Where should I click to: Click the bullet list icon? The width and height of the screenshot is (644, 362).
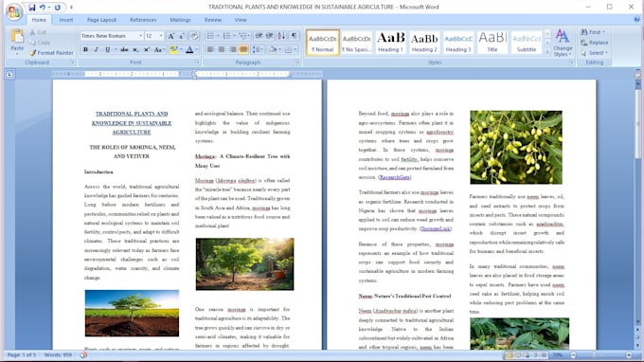(210, 36)
